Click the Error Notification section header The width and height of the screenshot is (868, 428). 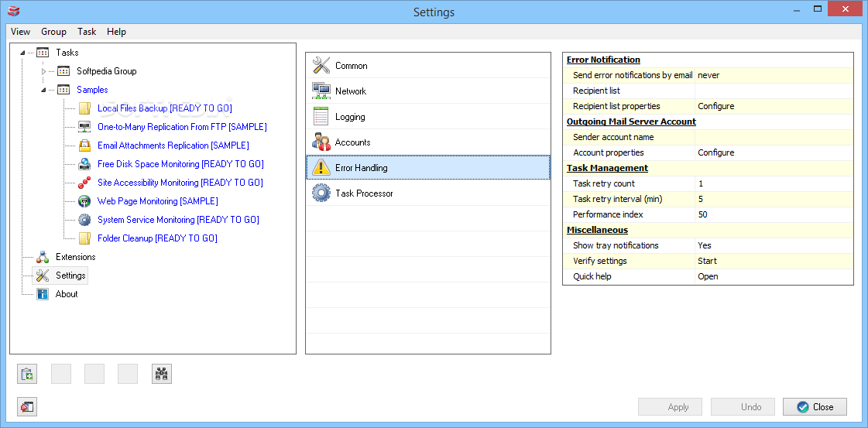click(x=603, y=60)
